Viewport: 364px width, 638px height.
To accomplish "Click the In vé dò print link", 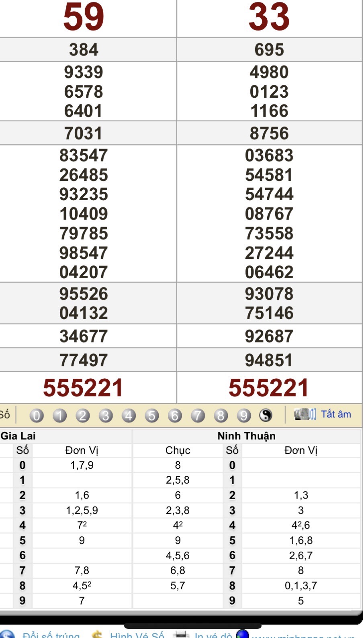I will [x=213, y=635].
